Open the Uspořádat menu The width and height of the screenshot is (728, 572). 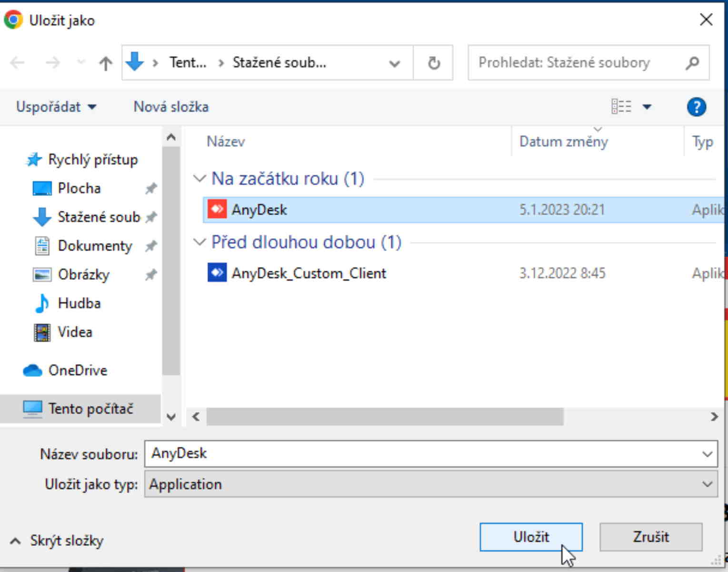56,107
